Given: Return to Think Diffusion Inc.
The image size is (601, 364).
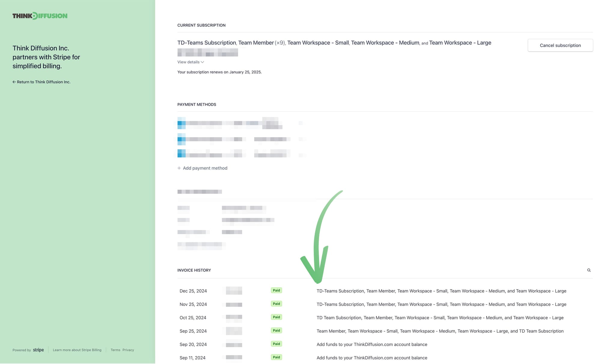Looking at the screenshot, I should 44,82.
